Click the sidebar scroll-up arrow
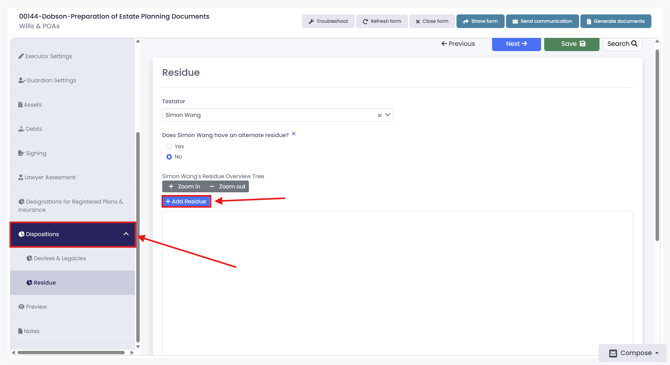 tap(138, 41)
